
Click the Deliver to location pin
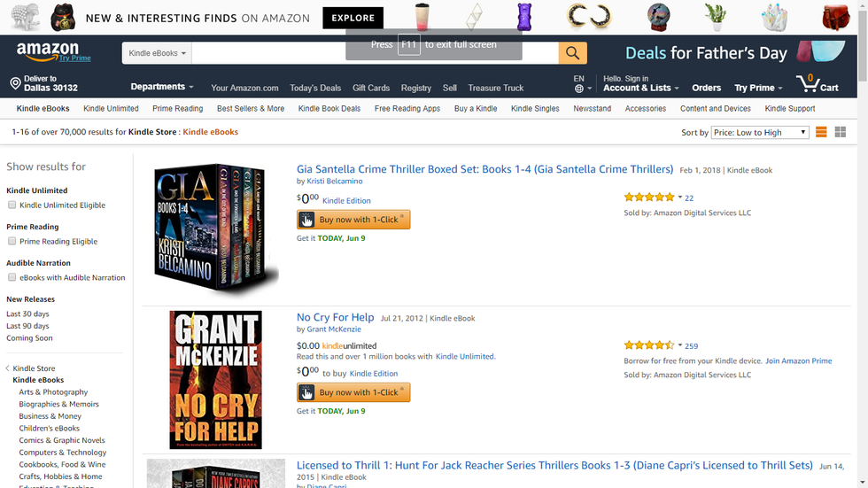15,84
